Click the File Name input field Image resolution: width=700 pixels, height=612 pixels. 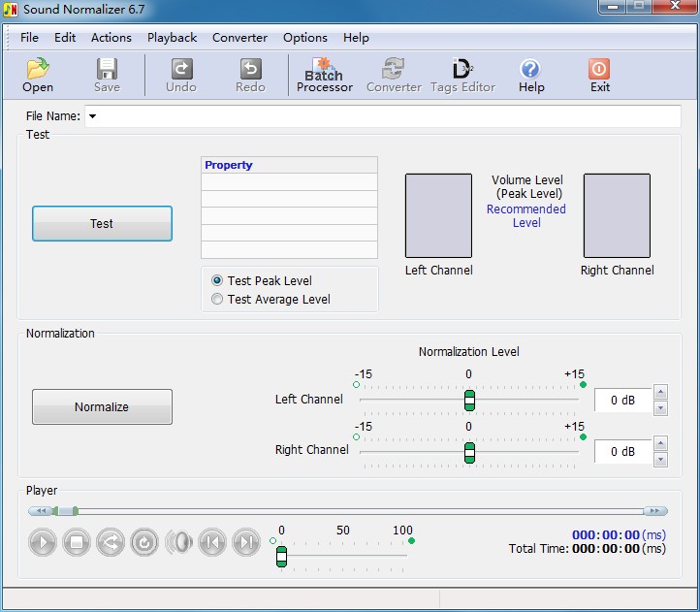click(x=388, y=116)
